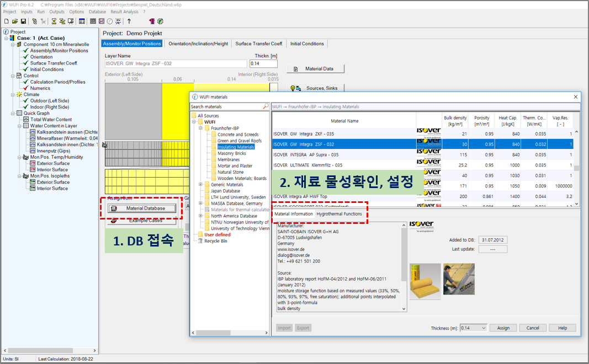
Task: Click the Open Project folder icon
Action: [x=14, y=22]
